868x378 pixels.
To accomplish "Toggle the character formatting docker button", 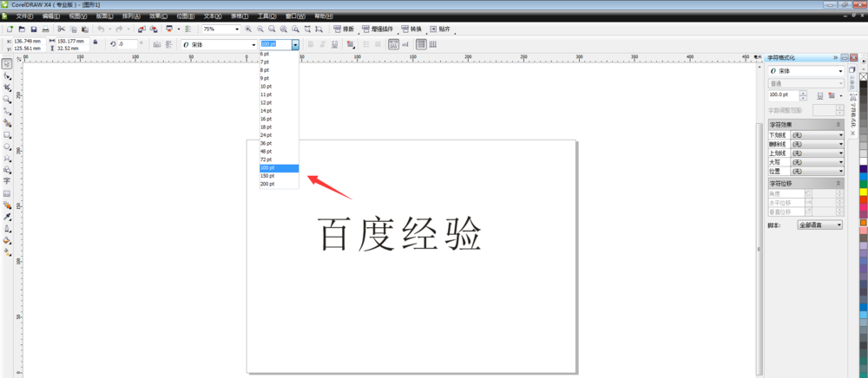I will [393, 44].
